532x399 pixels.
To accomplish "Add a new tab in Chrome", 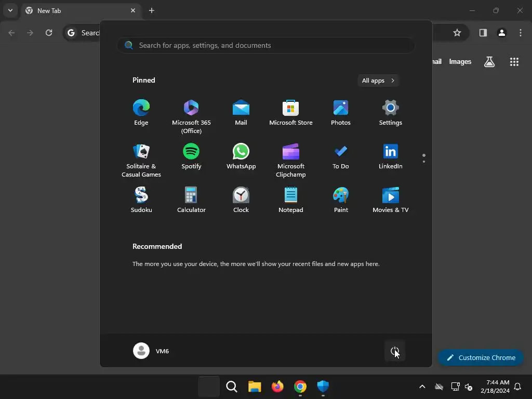I will [152, 10].
